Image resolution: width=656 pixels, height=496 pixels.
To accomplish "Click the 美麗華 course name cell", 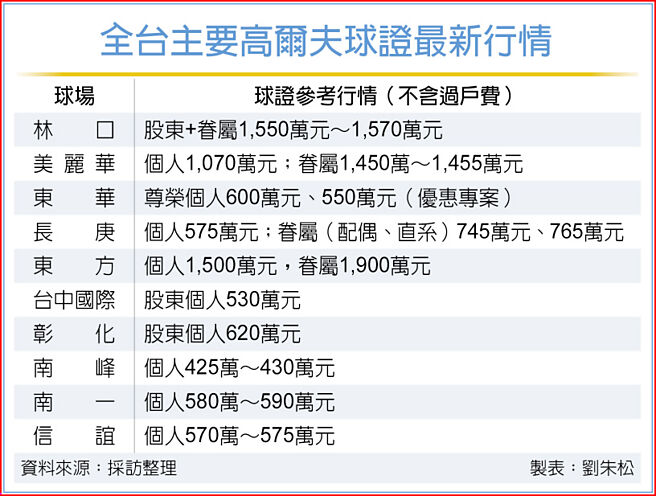I will (x=74, y=164).
